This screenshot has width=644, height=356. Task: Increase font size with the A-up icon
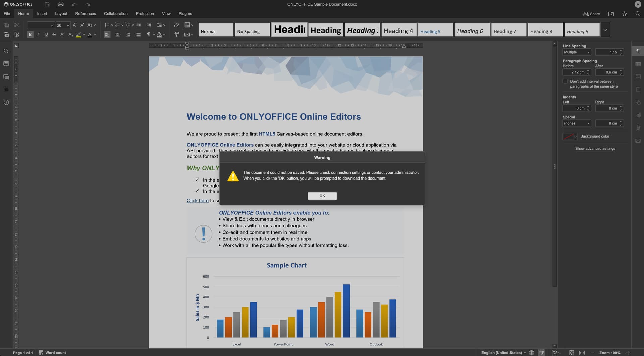click(x=74, y=25)
